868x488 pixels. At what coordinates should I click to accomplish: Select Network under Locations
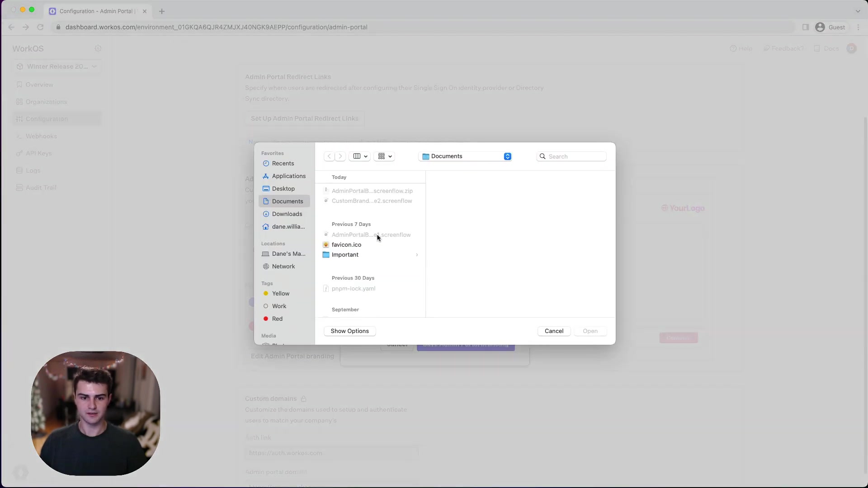[283, 267]
